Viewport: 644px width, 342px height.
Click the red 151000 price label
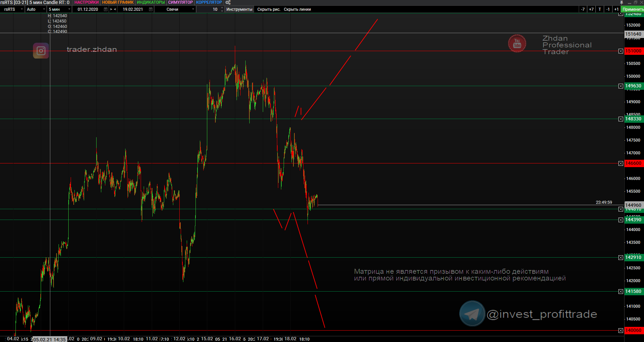tap(634, 51)
